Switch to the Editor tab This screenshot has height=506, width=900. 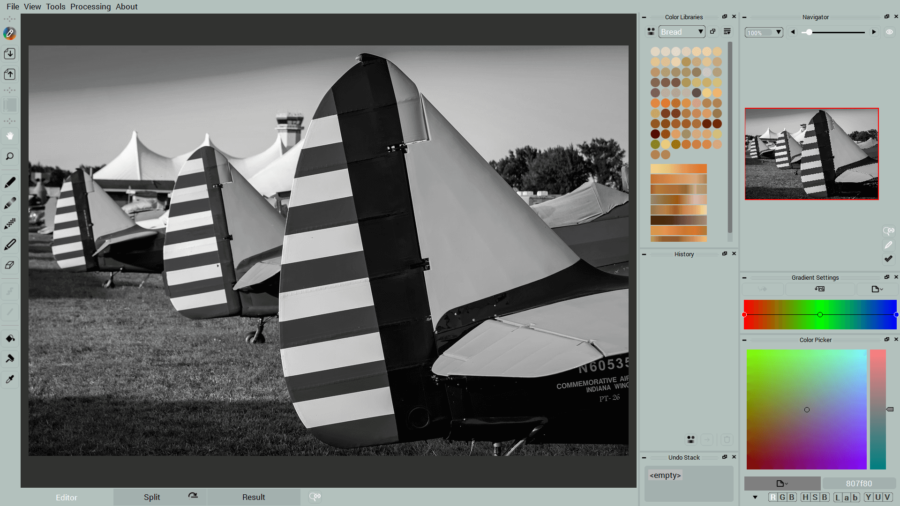[67, 497]
